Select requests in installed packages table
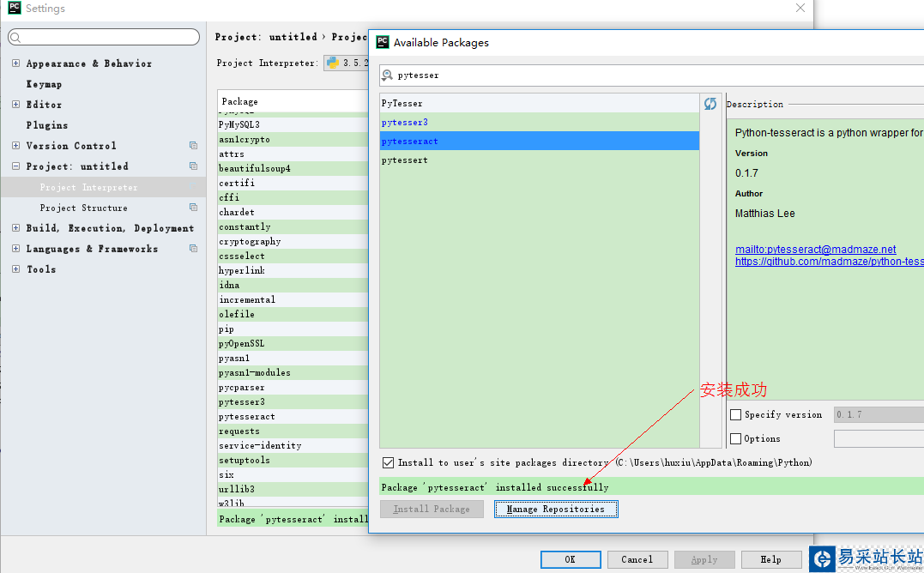924x573 pixels. click(293, 431)
